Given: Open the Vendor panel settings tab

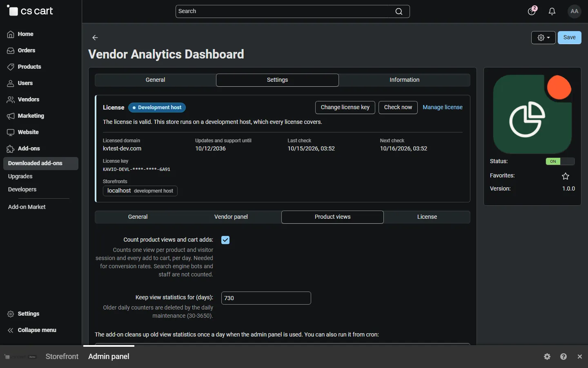Looking at the screenshot, I should [x=231, y=217].
